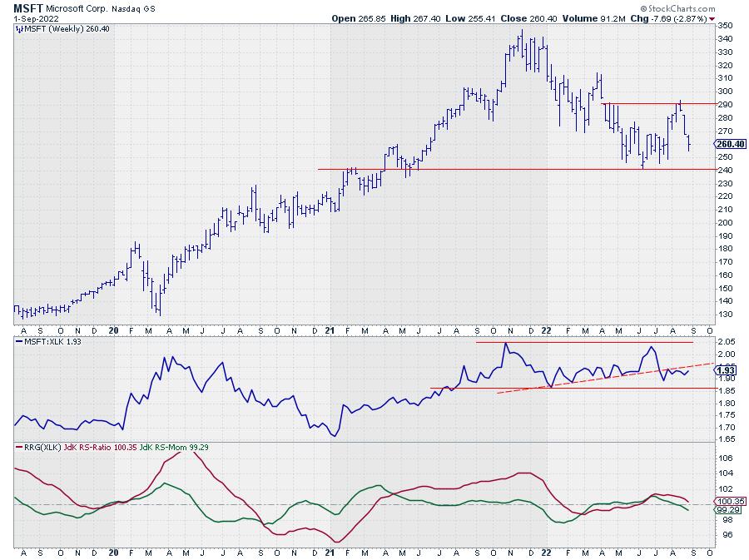Select the Nasdaq GS exchange label

[134, 8]
